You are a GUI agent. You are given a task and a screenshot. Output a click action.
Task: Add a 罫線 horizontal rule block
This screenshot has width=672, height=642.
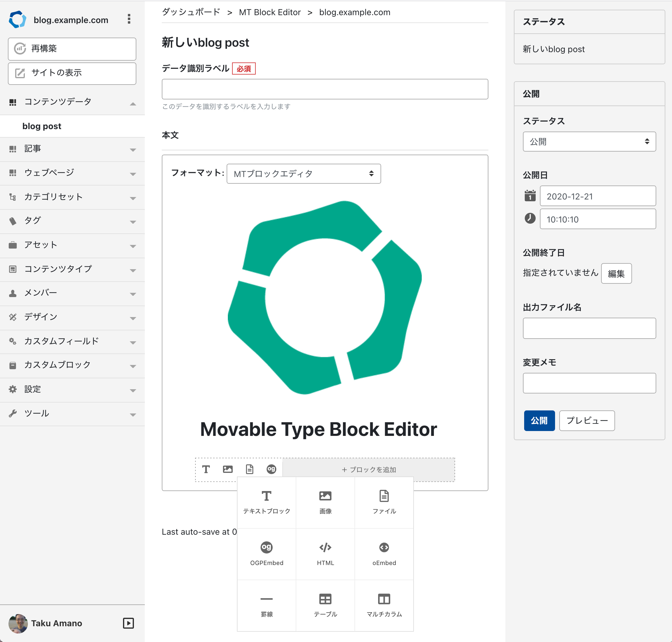(266, 605)
